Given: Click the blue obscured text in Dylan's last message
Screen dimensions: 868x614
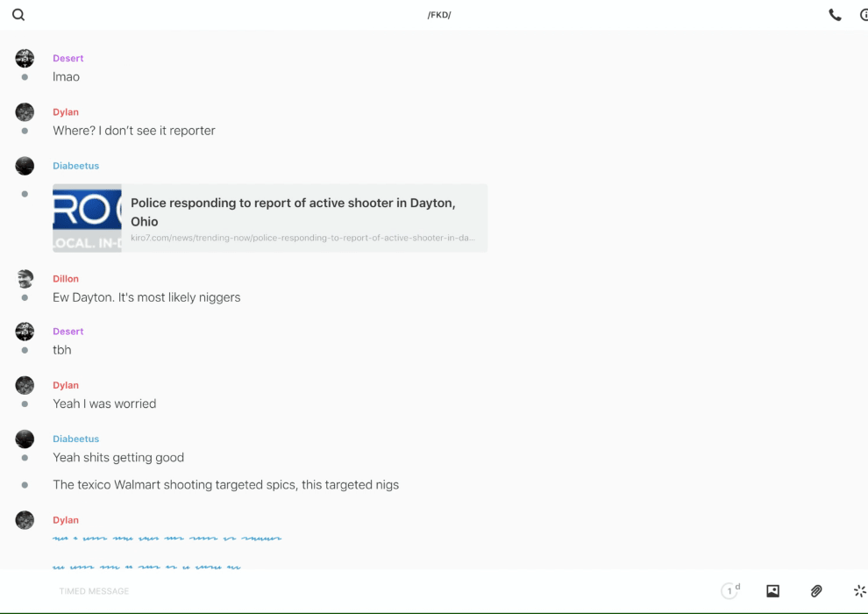Looking at the screenshot, I should (167, 538).
